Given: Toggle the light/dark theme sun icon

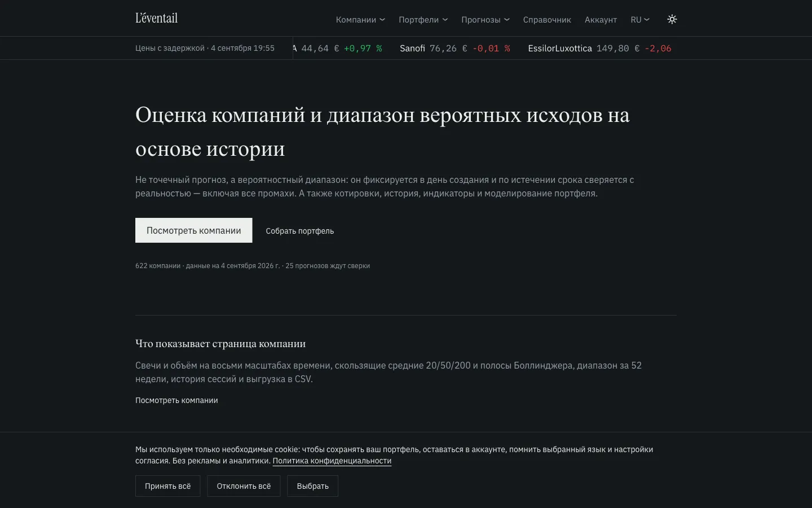Looking at the screenshot, I should (672, 19).
